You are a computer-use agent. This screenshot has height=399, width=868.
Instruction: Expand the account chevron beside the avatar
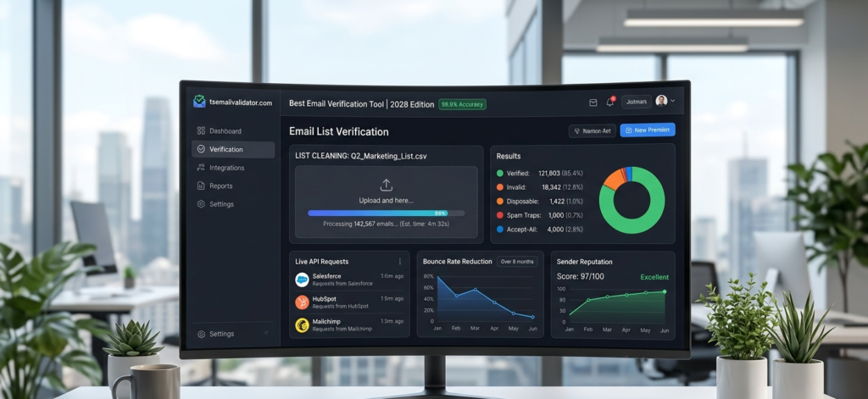(x=673, y=101)
